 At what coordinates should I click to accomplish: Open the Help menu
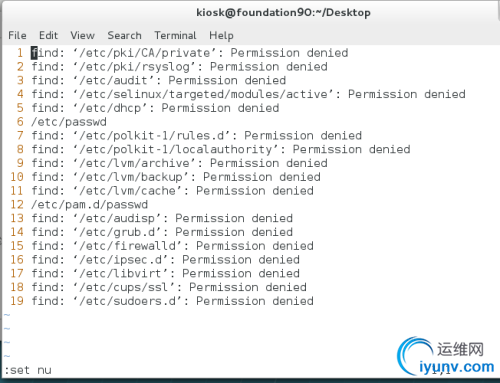click(x=221, y=35)
